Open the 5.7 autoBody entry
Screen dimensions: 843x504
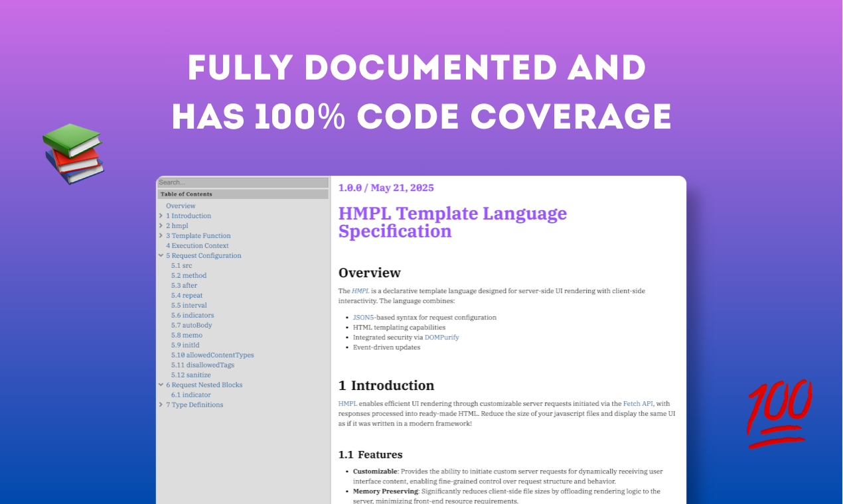[192, 326]
